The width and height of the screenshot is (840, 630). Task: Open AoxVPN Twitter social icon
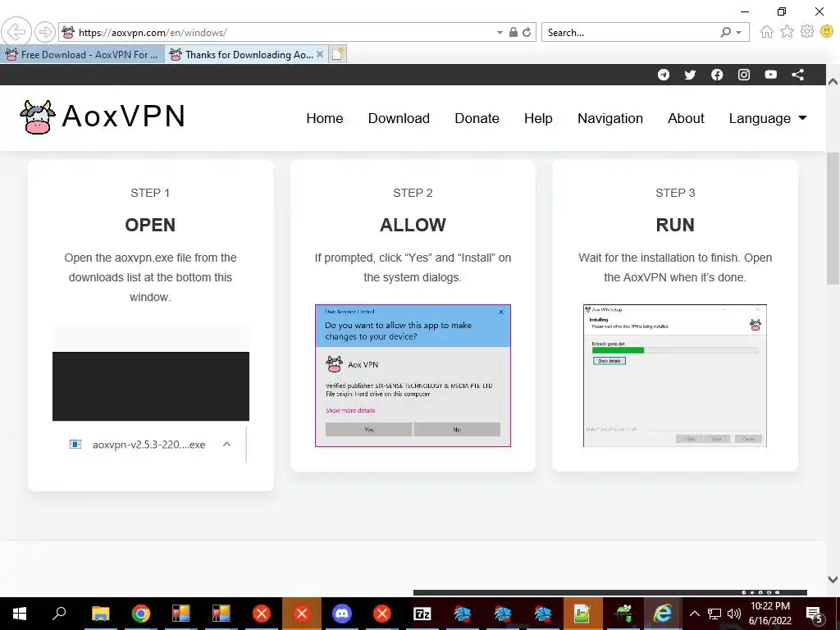[690, 75]
